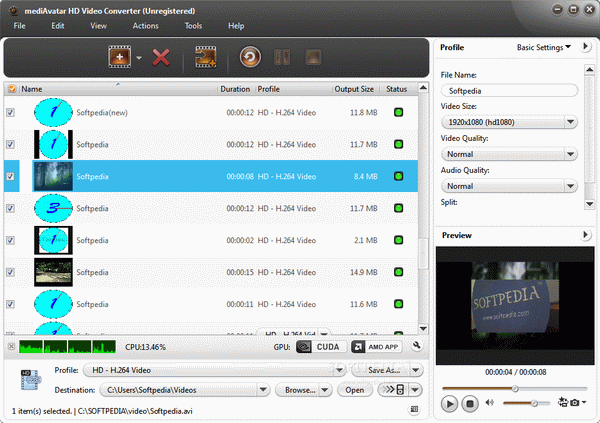Click the preview playback position slider

514,389
